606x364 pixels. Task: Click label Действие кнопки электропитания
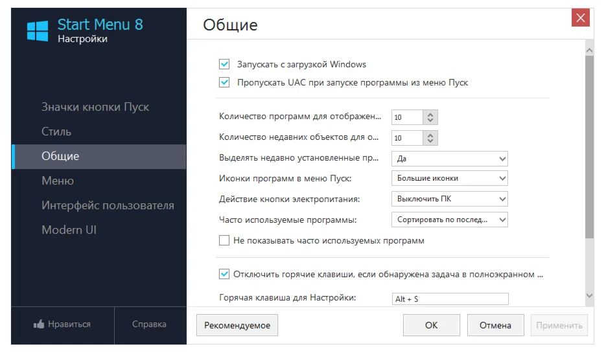click(x=290, y=199)
